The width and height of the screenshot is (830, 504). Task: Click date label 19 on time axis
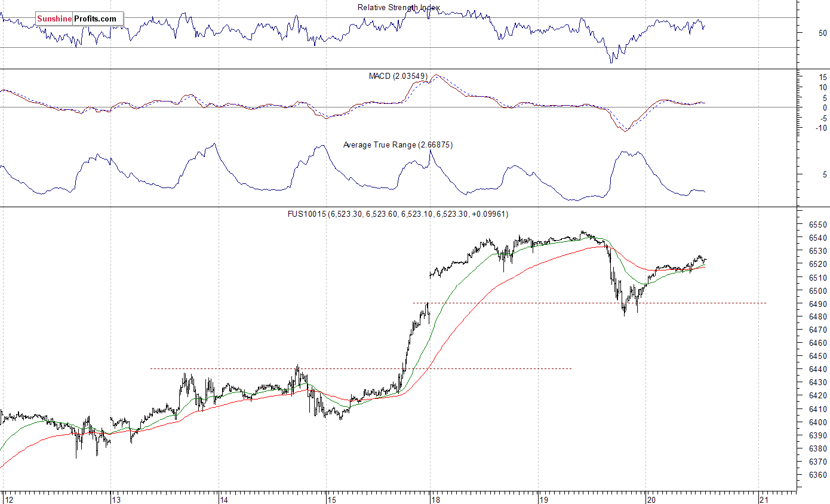click(543, 499)
